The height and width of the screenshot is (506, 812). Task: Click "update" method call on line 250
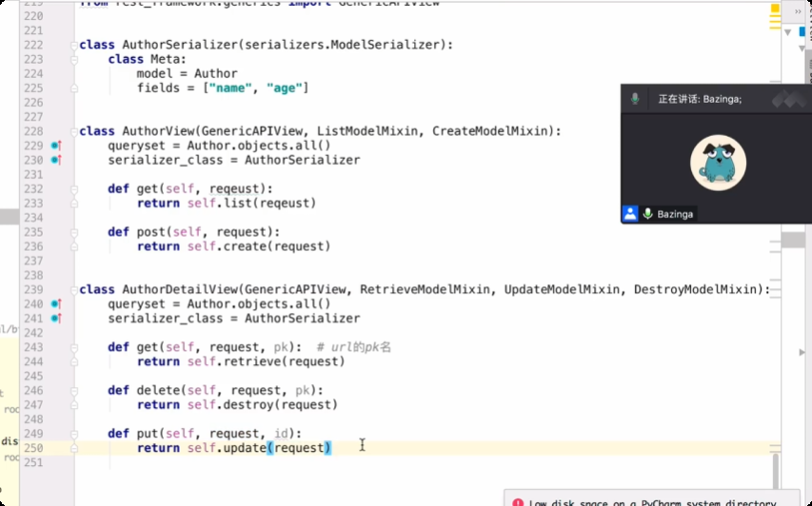245,448
